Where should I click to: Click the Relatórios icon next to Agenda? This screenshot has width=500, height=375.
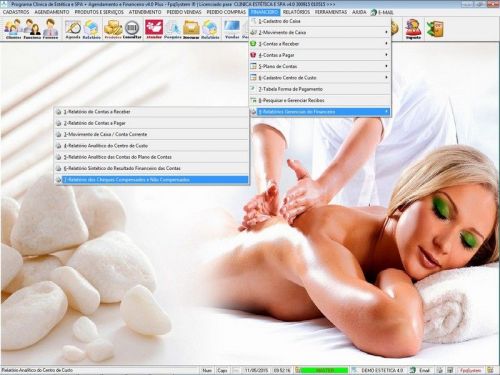click(x=91, y=29)
